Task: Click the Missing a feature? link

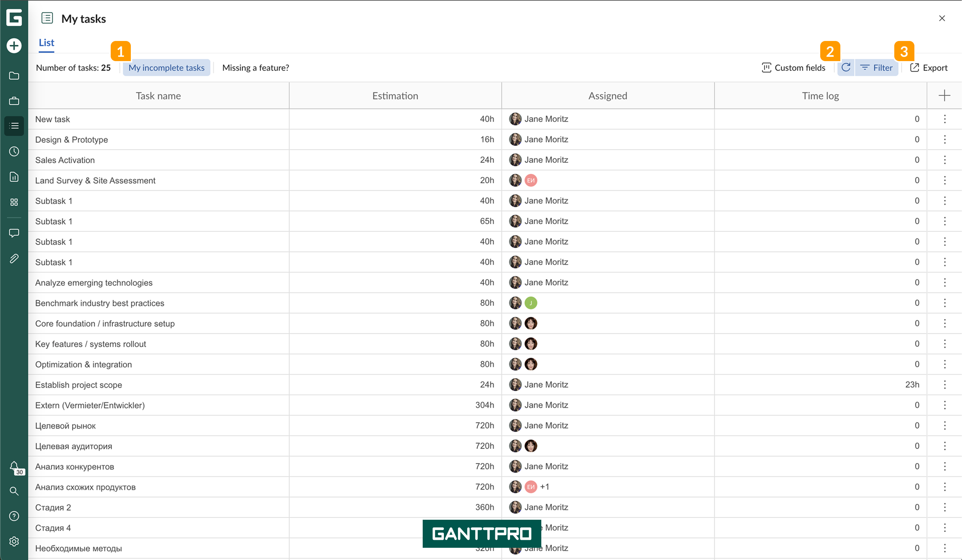Action: [x=256, y=68]
